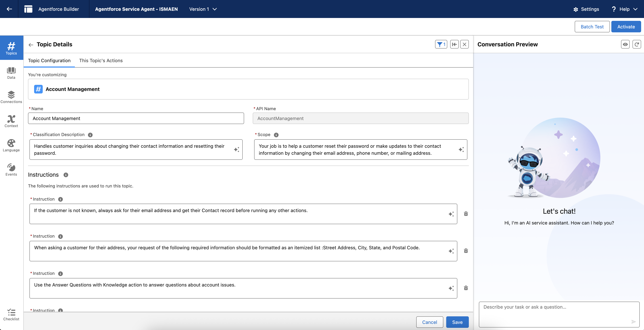Screen dimensions: 644x330
Task: Click the Save button
Action: 457,322
